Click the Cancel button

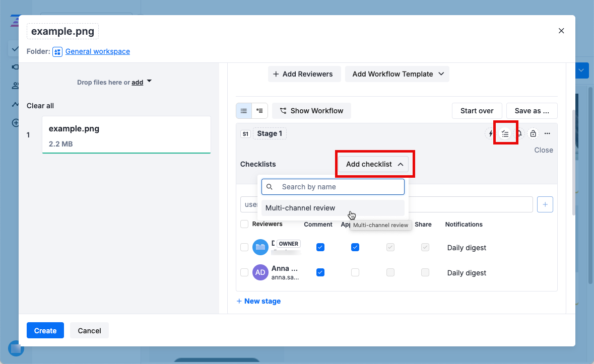89,331
